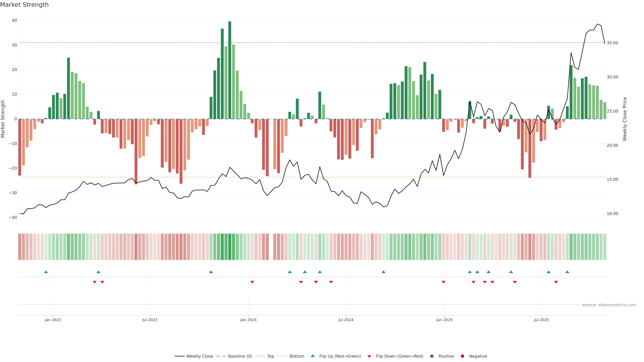Click the first green flip-up triangle marker
Viewport: 644px width, 362px height.
46,272
